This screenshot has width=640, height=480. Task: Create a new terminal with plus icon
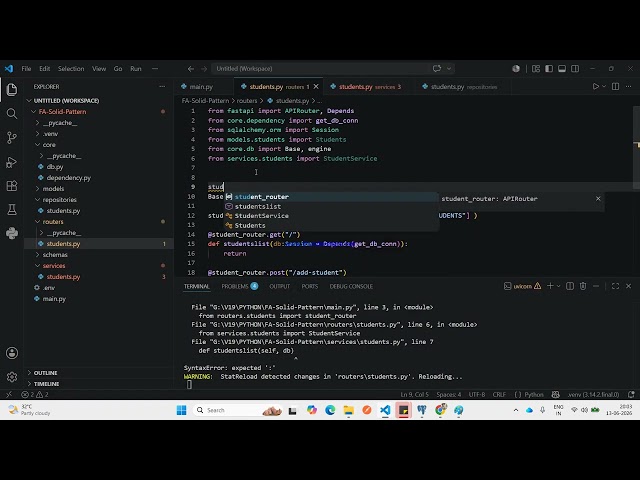550,286
